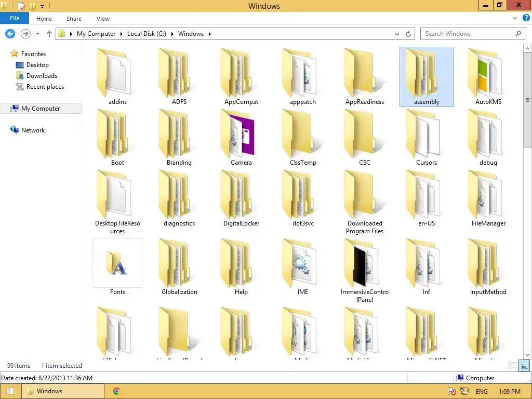Select My Computer in navigation pane

(x=41, y=108)
